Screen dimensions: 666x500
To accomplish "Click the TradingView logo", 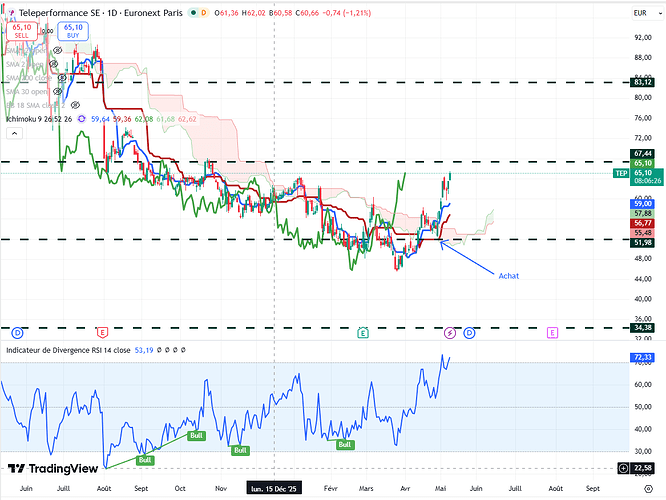I will click(53, 469).
